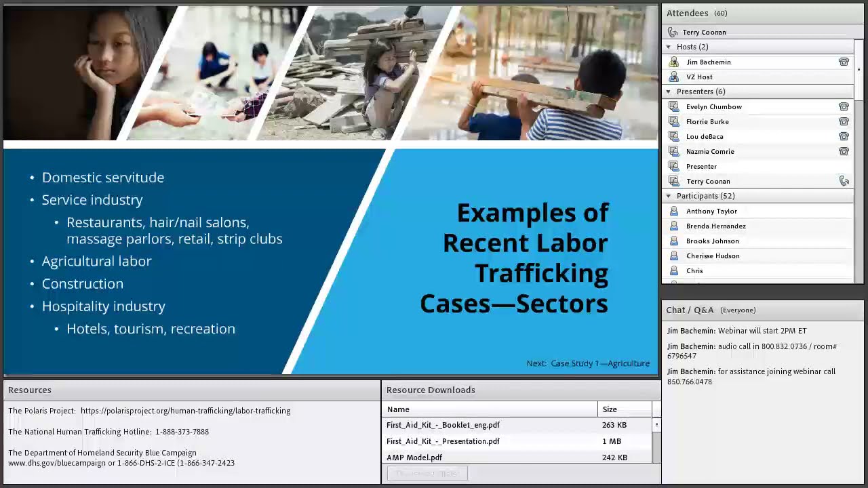Click 'Next: Case Study 1—Agriculture' on slide
This screenshot has width=868, height=488.
point(588,363)
